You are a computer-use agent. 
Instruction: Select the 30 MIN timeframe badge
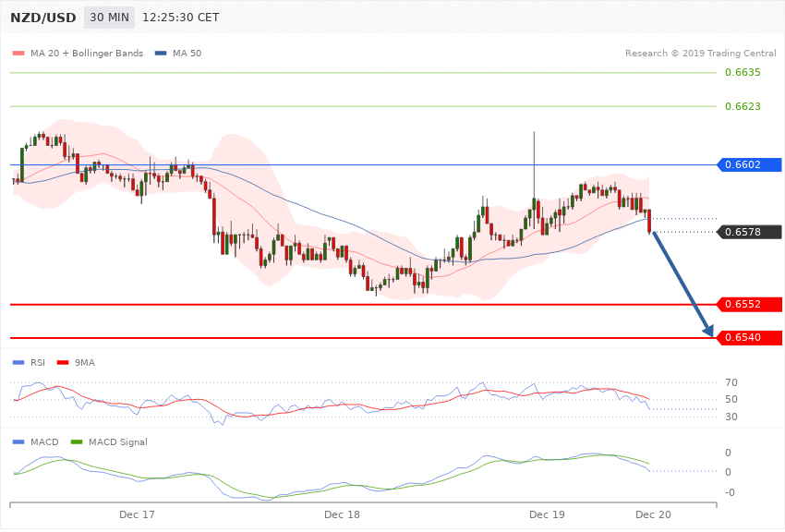click(x=109, y=18)
